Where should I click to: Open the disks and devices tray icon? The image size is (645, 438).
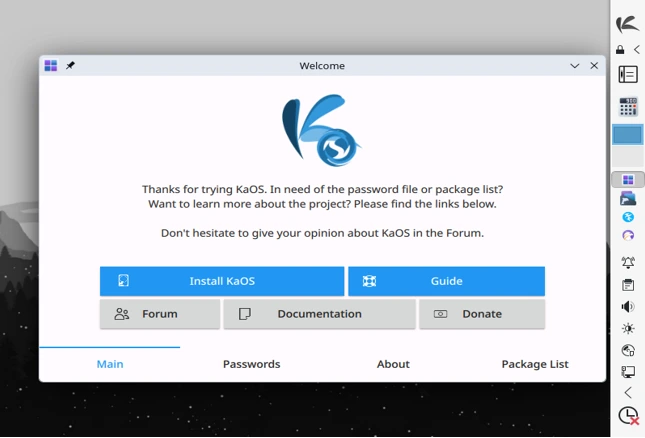click(x=628, y=350)
